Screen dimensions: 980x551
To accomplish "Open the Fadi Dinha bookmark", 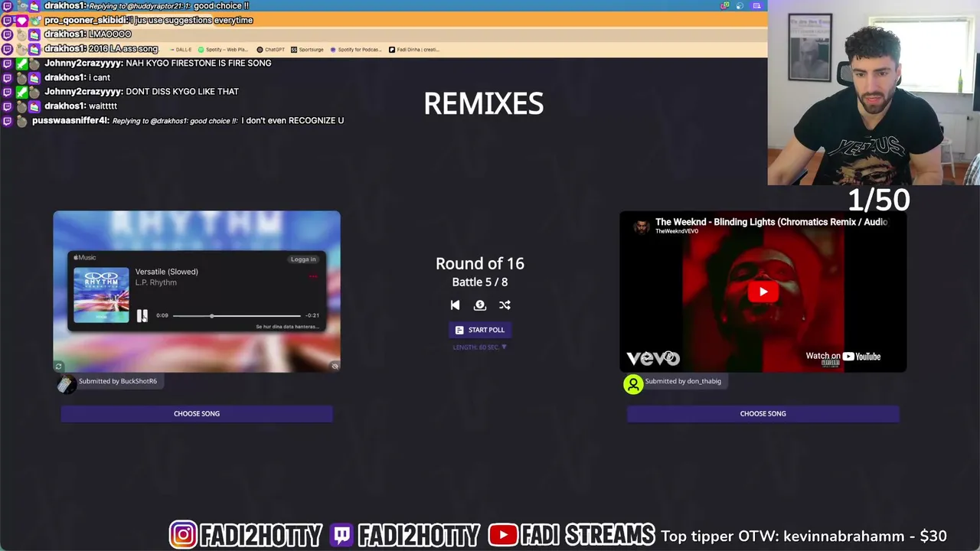I will tap(414, 50).
